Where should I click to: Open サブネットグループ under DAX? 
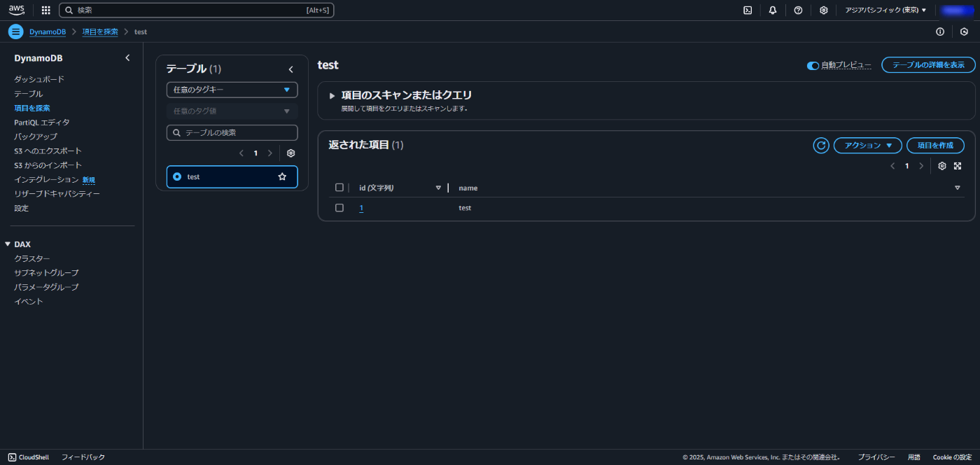click(x=46, y=273)
